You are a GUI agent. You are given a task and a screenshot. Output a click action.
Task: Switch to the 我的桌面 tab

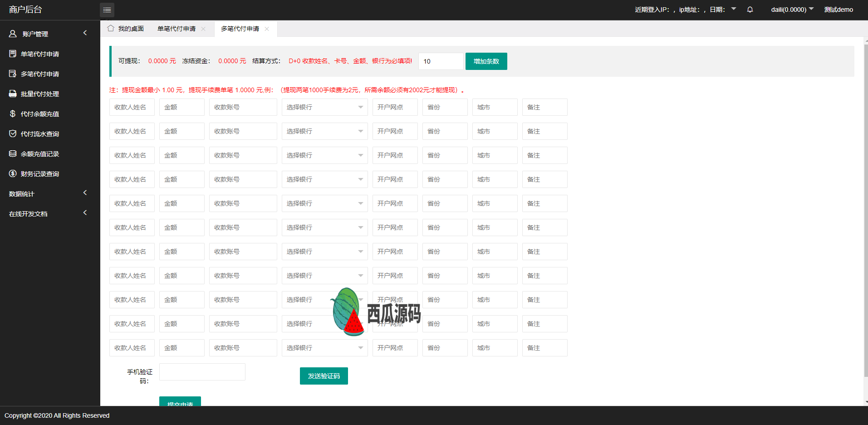[126, 29]
